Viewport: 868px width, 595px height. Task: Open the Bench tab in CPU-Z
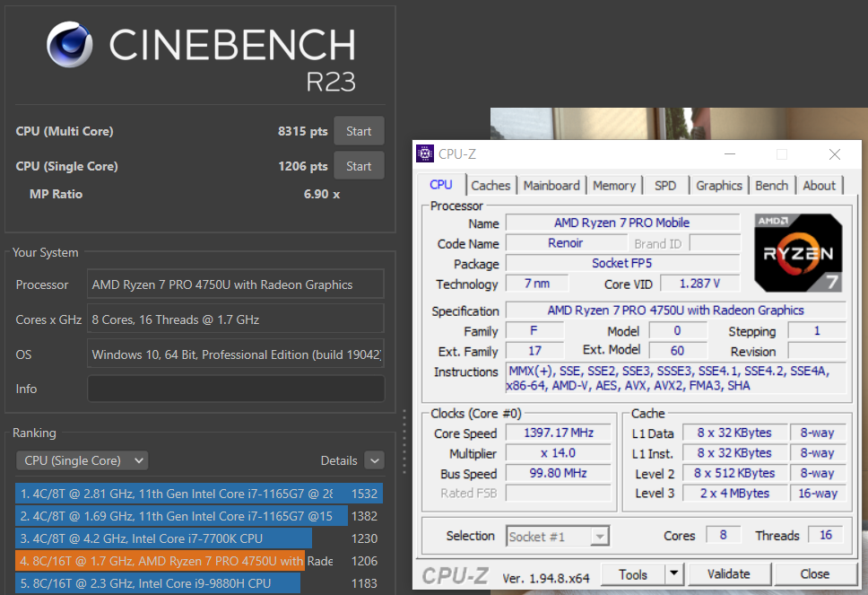[772, 186]
